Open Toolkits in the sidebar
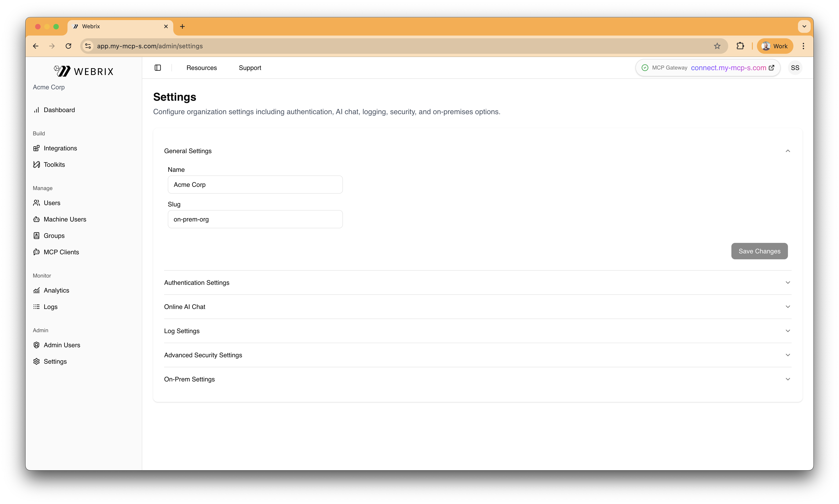The width and height of the screenshot is (839, 504). (54, 164)
